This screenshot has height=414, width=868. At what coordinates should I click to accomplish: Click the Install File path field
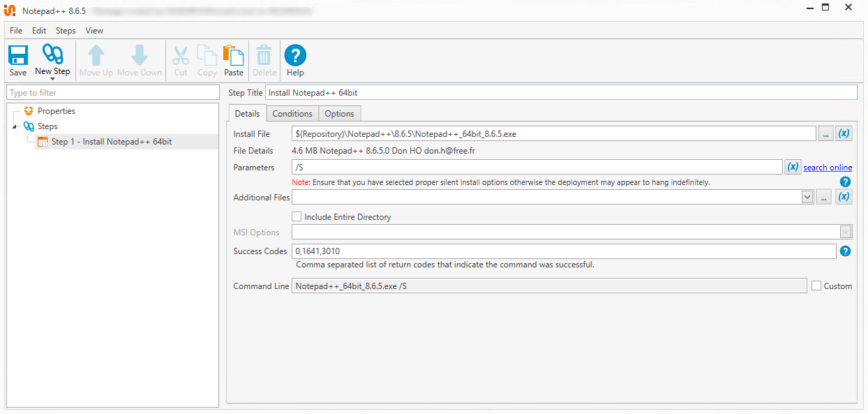coord(554,134)
